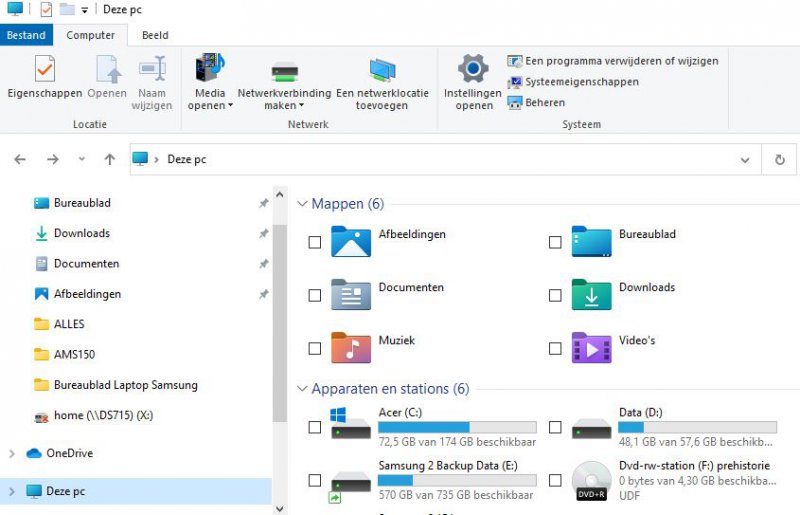Viewport: 800px width, 515px height.
Task: Tick the checkbox beside Afbeeldingen folder
Action: coord(315,243)
